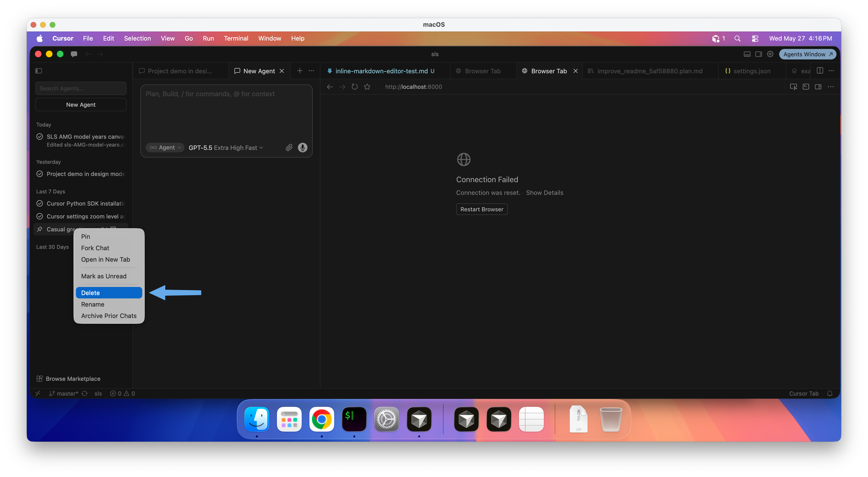Synchronize changes with status bar sync icon
This screenshot has height=477, width=868.
click(x=85, y=393)
